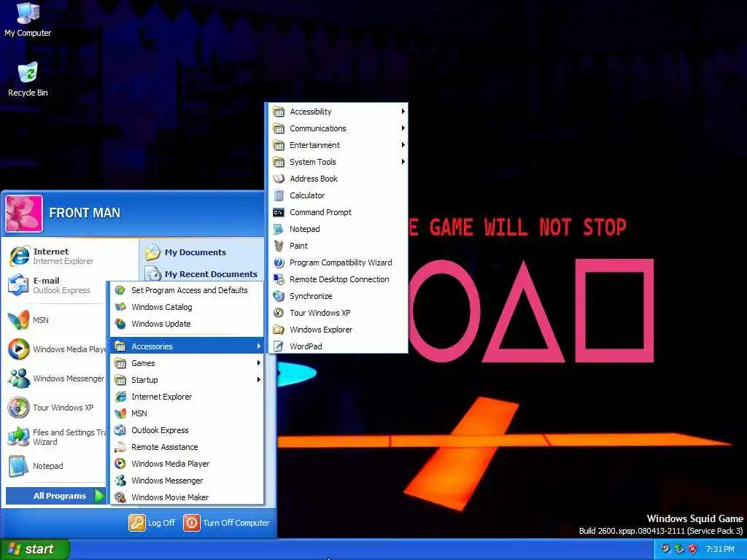Start Program Compatibility Wizard
The image size is (747, 560).
point(338,262)
